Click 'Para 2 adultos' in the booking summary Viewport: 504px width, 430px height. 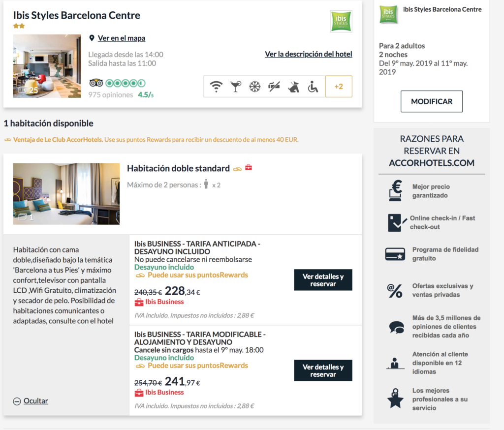[x=402, y=46]
